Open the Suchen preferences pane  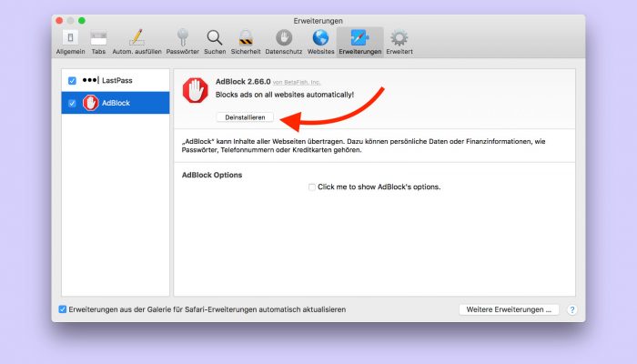coord(215,42)
